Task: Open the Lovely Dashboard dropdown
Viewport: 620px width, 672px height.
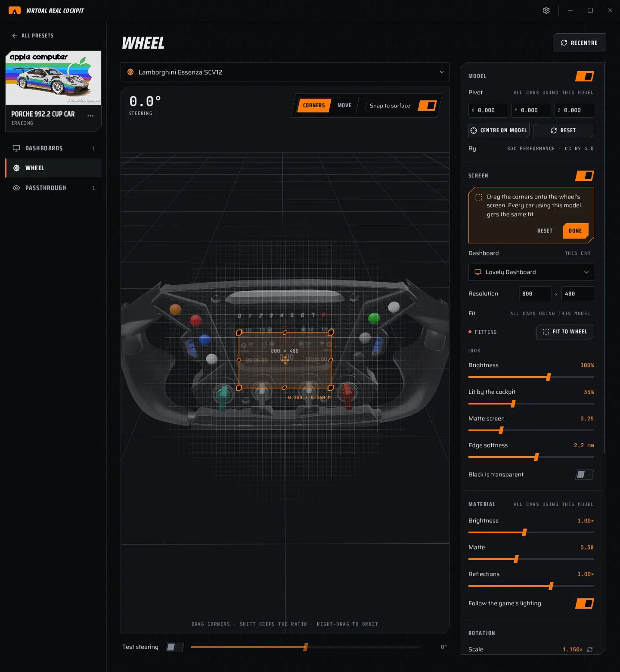Action: 531,272
